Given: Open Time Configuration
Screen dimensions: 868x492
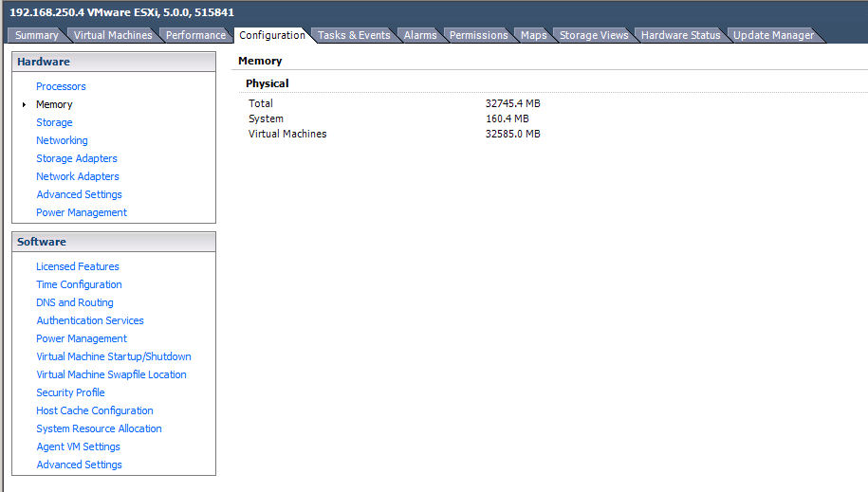Looking at the screenshot, I should 79,284.
